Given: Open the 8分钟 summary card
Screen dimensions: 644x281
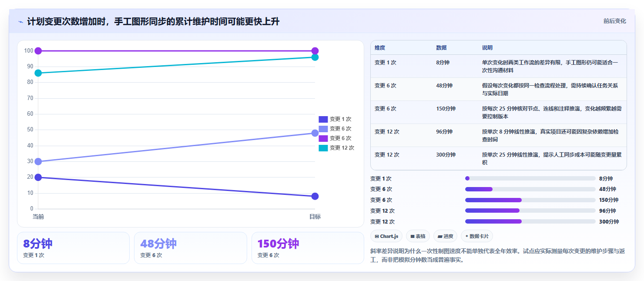Looking at the screenshot, I should pos(74,248).
